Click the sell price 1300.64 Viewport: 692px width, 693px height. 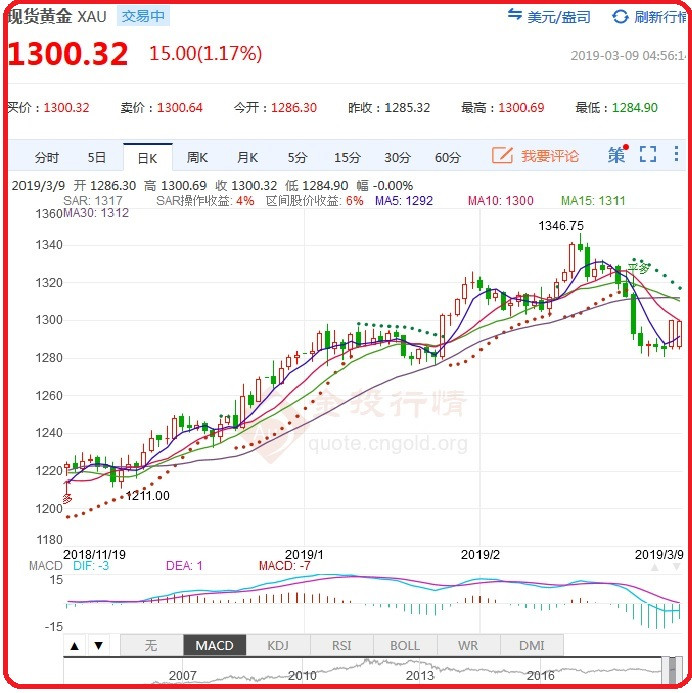click(180, 107)
